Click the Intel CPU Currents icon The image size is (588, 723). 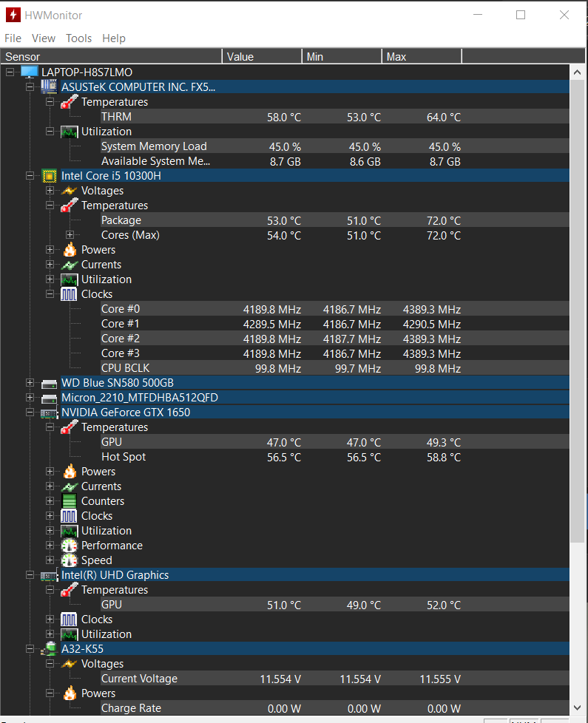70,265
